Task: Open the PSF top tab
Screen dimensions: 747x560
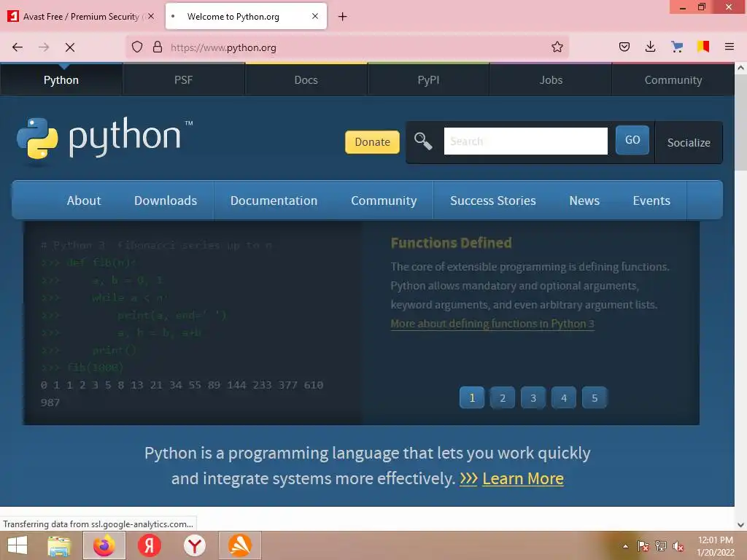Action: [x=183, y=80]
